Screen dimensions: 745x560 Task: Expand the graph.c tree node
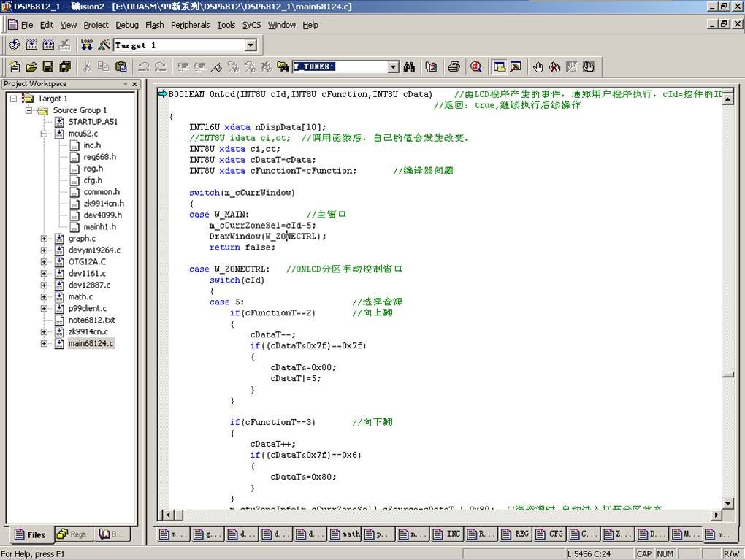click(44, 239)
